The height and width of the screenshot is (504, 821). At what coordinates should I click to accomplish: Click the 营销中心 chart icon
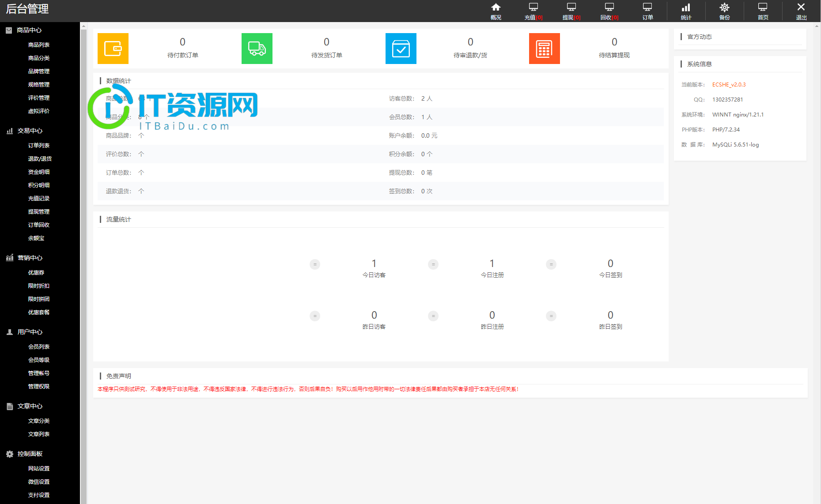pyautogui.click(x=10, y=258)
